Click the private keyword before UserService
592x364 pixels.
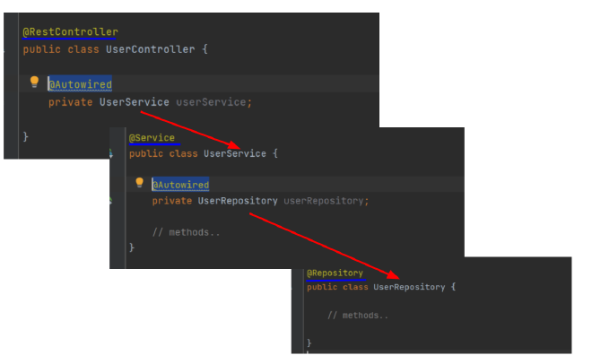click(70, 102)
